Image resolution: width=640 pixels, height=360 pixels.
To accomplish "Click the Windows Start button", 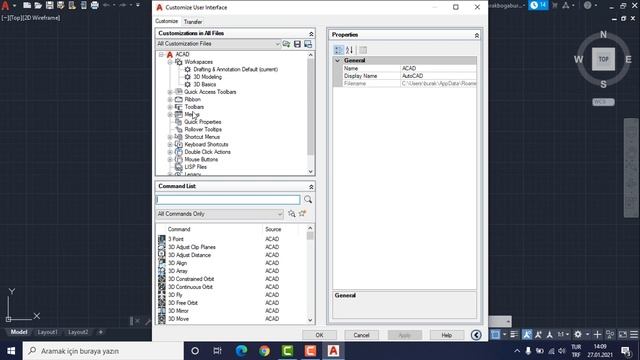I will pos(11,351).
